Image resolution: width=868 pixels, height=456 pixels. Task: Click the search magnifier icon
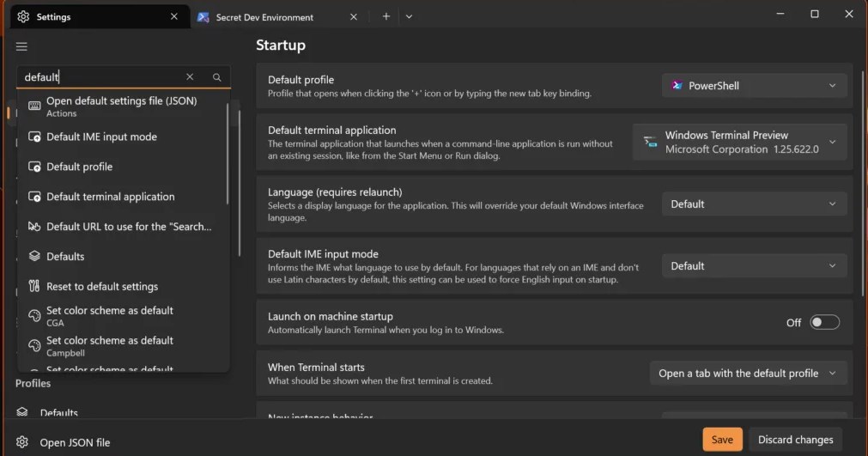tap(217, 77)
